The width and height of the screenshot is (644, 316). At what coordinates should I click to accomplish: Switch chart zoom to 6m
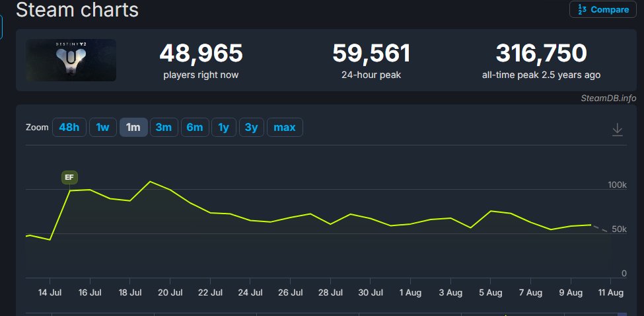[x=195, y=128]
